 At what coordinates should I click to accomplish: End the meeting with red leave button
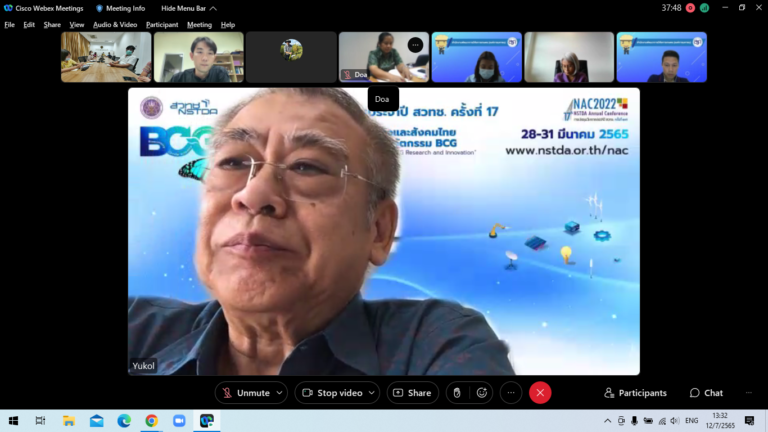click(x=540, y=393)
